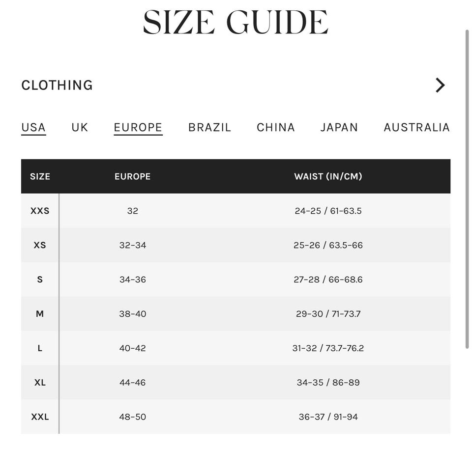Select the XXS size row label
This screenshot has width=472, height=476.
[x=40, y=211]
